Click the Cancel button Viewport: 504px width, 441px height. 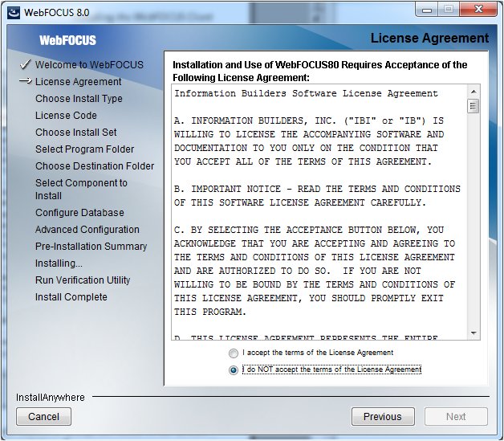(x=43, y=417)
